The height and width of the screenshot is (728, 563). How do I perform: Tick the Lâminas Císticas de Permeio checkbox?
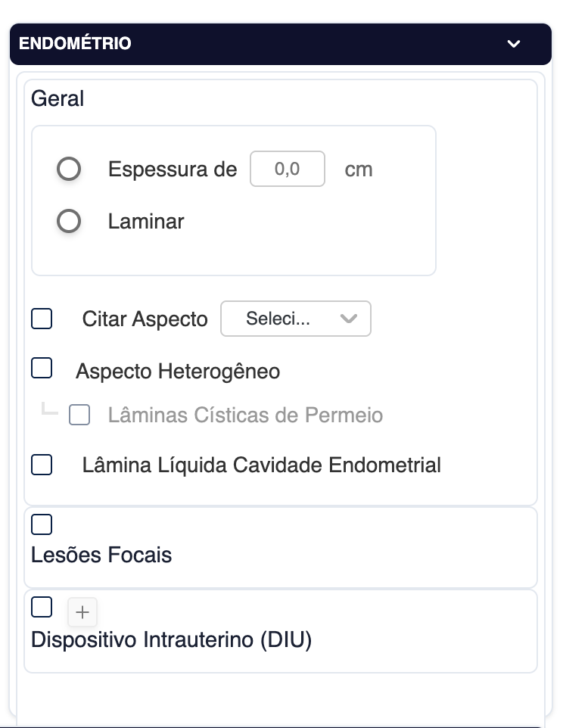tap(79, 415)
